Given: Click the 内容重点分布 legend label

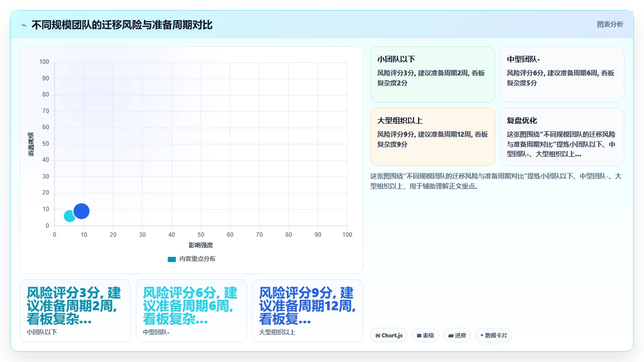Looking at the screenshot, I should (197, 259).
